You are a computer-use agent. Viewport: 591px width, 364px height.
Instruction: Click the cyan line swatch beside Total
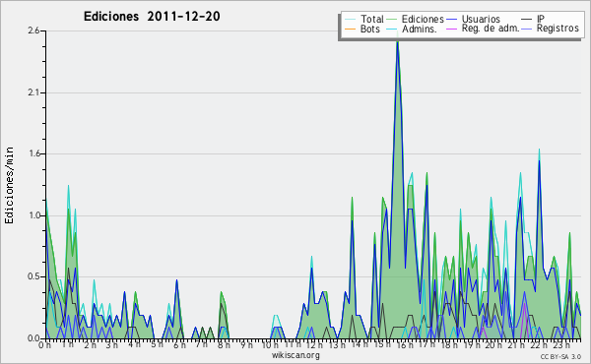pos(350,20)
